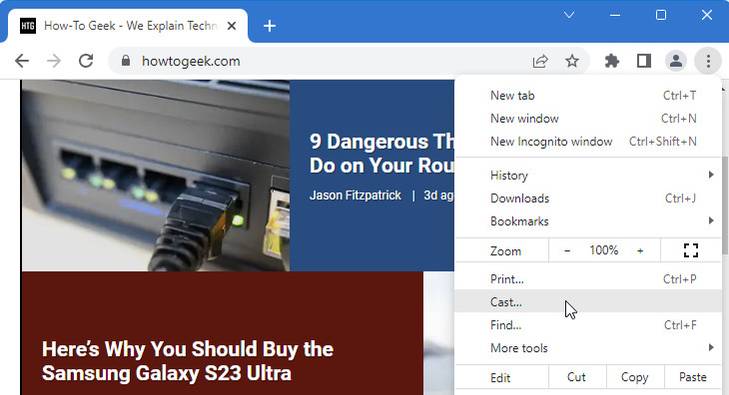Open a New Incognito window

[588, 141]
